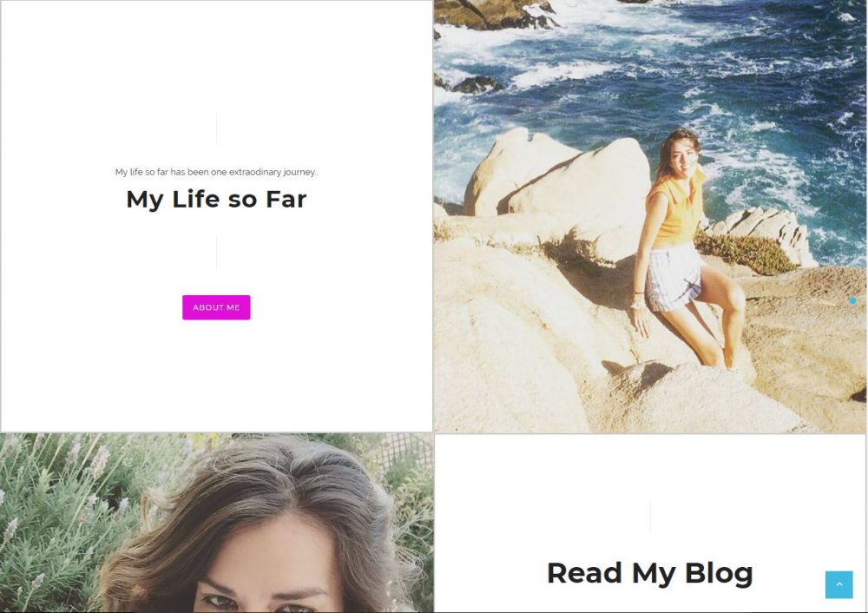Click the word 'Far' in the heading

286,200
